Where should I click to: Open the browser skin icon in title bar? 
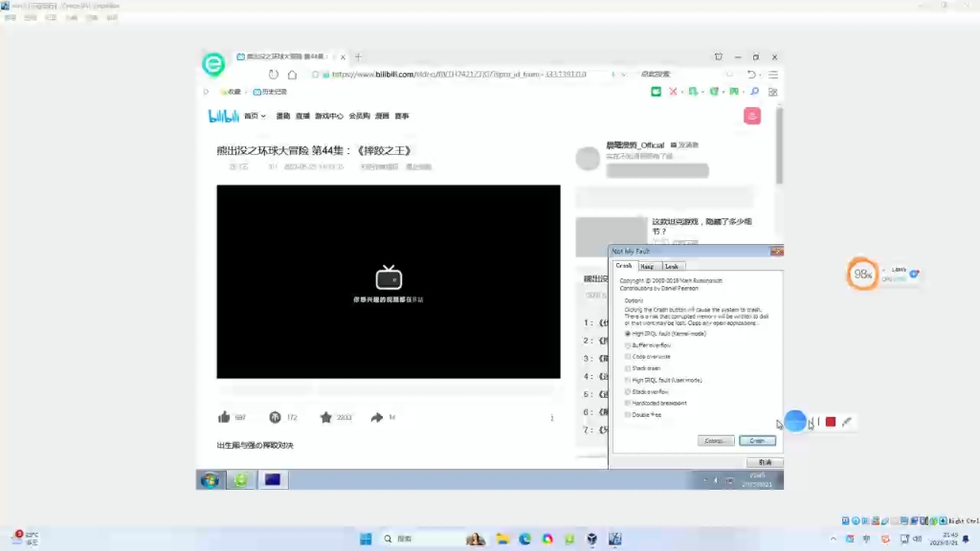(718, 56)
